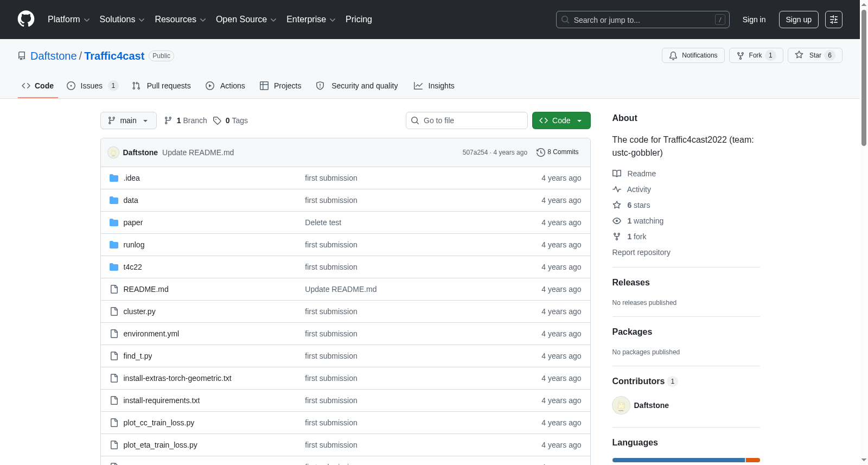Click the branch icon next to 1 Branch
This screenshot has height=465, width=868.
(x=168, y=120)
